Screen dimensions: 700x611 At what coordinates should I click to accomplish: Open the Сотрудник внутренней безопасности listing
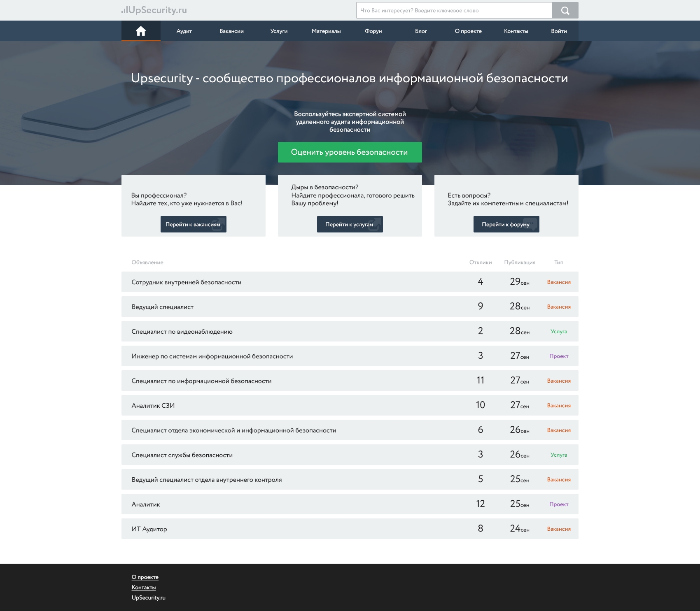tap(187, 282)
